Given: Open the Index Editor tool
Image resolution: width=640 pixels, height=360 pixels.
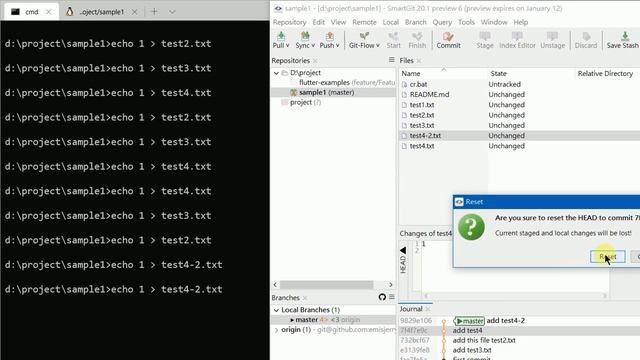Looking at the screenshot, I should [x=517, y=40].
